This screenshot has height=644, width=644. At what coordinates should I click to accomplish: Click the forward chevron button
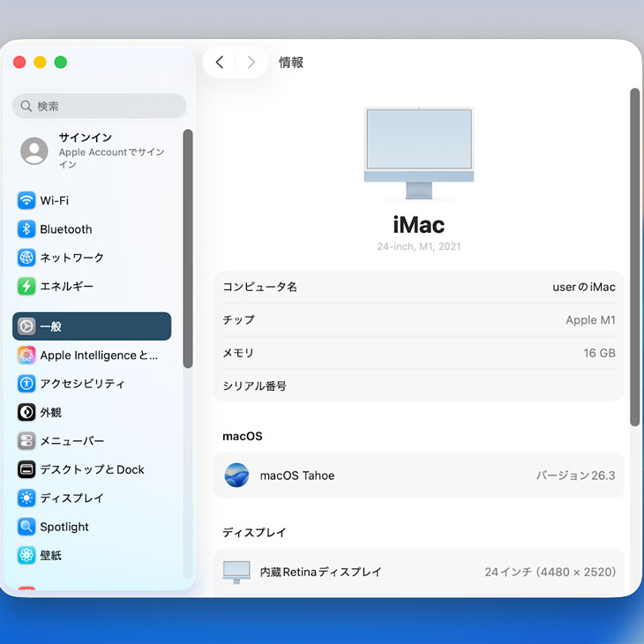coord(251,62)
